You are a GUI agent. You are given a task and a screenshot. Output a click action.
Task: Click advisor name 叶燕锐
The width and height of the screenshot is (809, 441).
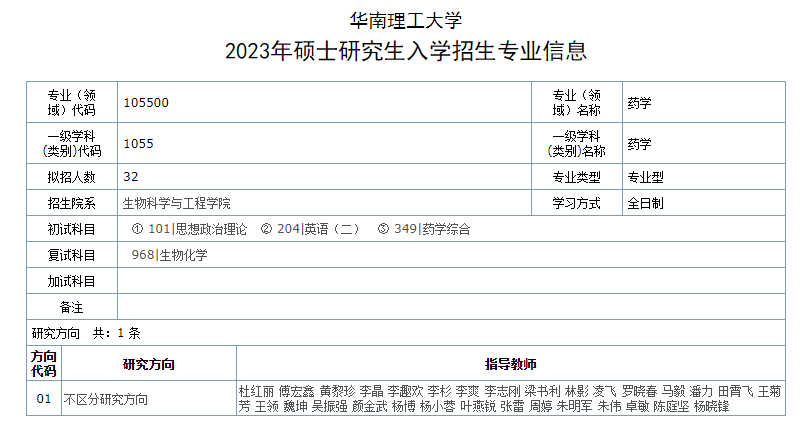click(x=478, y=406)
